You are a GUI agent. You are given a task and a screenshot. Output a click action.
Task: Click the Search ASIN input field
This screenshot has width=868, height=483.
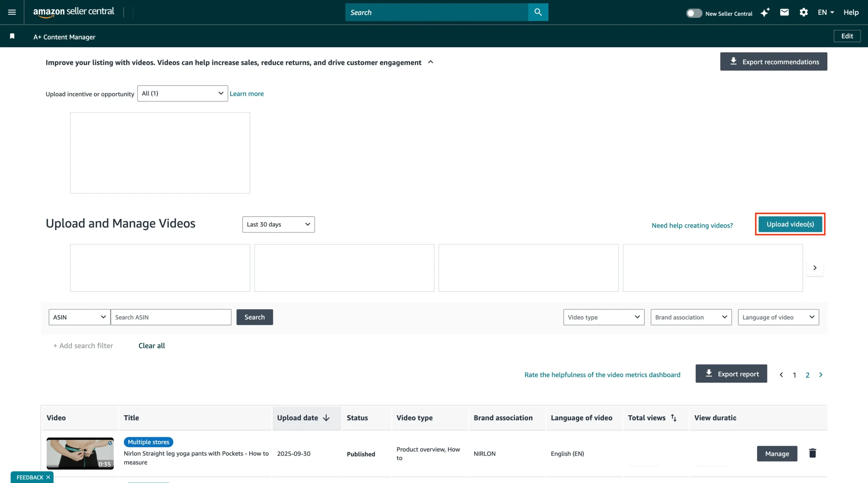pyautogui.click(x=171, y=317)
